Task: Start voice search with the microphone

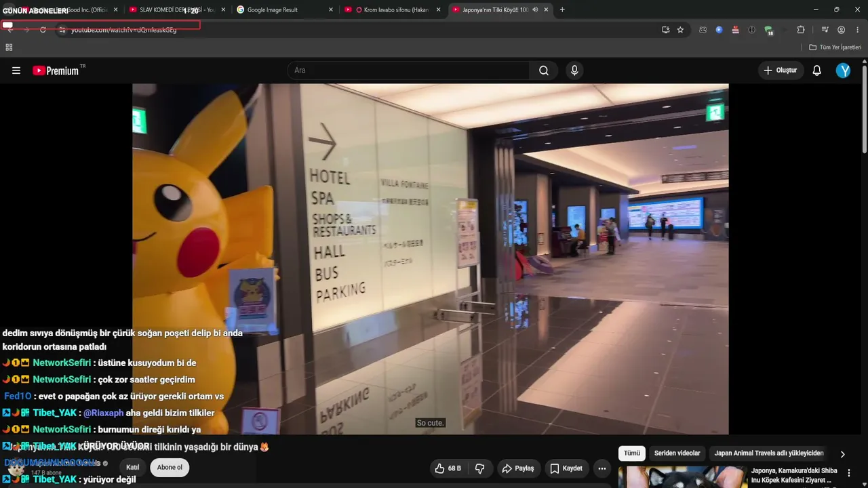Action: click(574, 70)
